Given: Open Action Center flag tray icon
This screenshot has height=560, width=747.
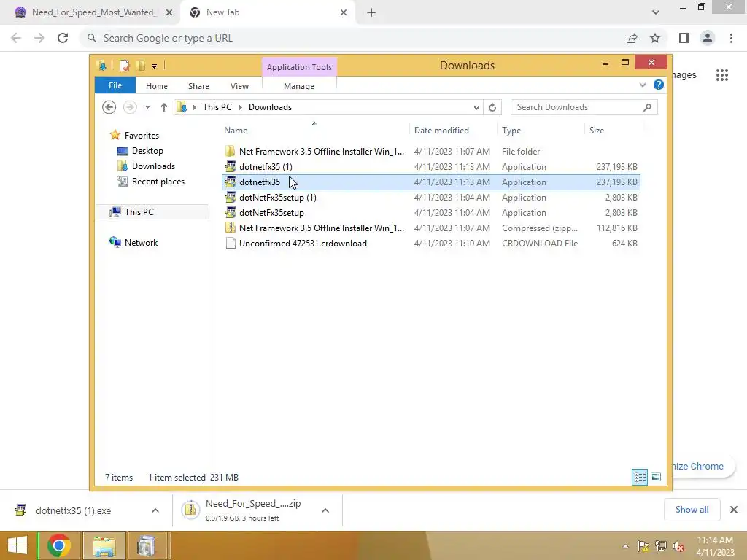Looking at the screenshot, I should pos(643,546).
